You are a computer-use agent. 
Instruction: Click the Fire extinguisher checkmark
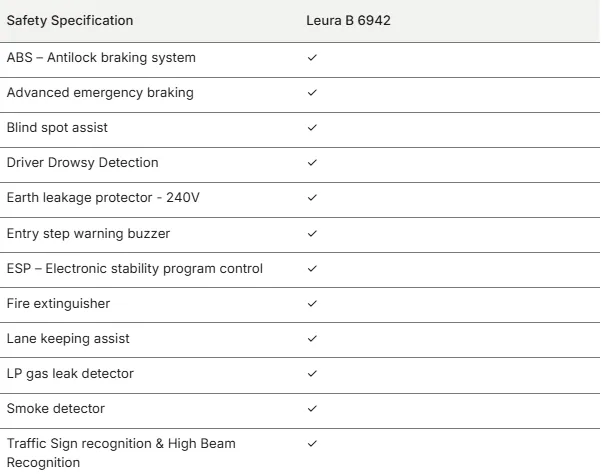click(312, 304)
